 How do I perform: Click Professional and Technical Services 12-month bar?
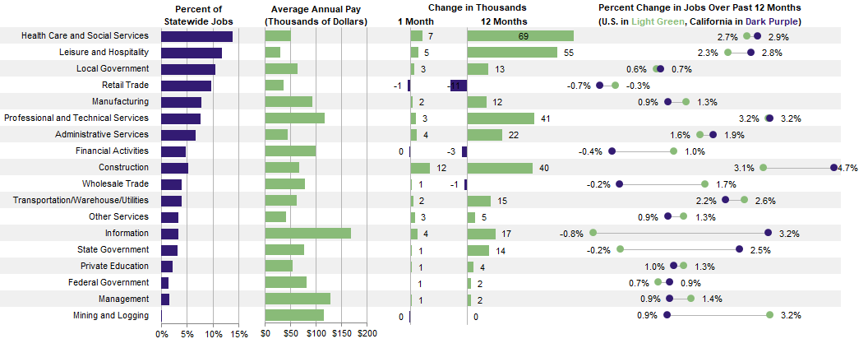(501, 118)
